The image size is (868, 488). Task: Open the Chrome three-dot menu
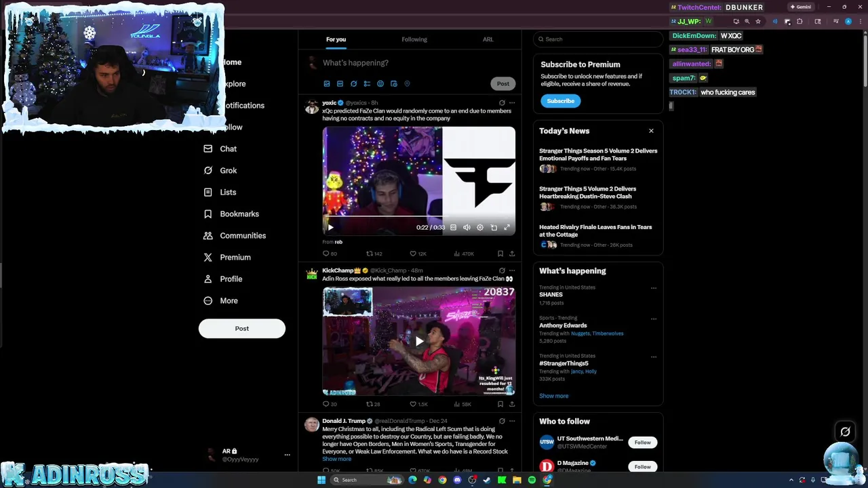[860, 22]
